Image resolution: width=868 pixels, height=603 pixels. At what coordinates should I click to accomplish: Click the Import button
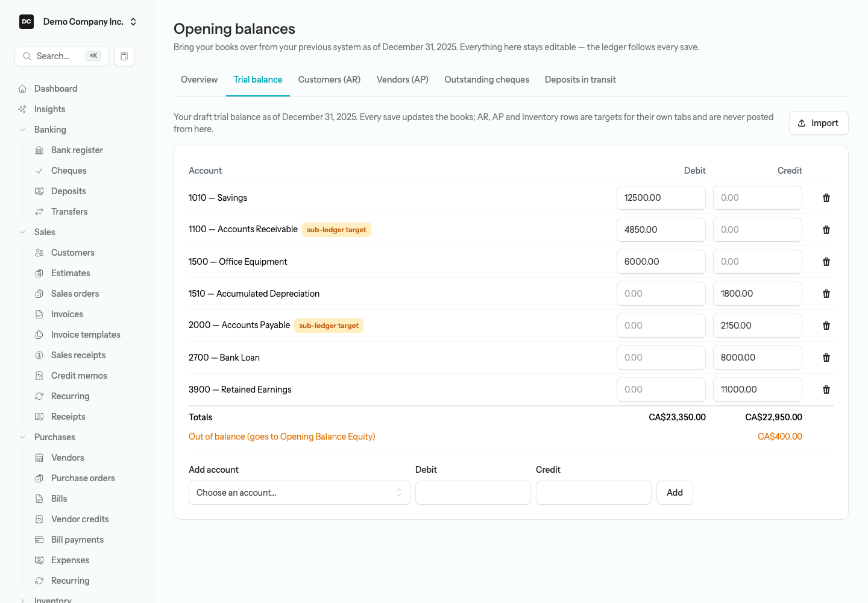819,123
